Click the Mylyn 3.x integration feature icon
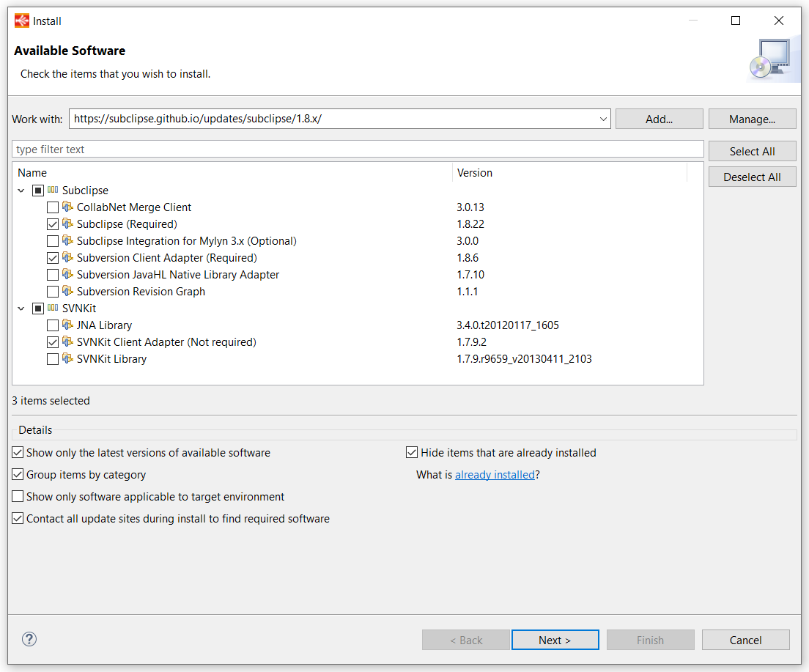Image resolution: width=809 pixels, height=672 pixels. [x=67, y=240]
